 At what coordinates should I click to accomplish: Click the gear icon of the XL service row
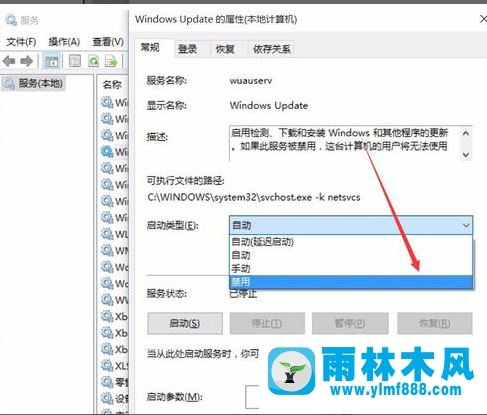click(107, 365)
